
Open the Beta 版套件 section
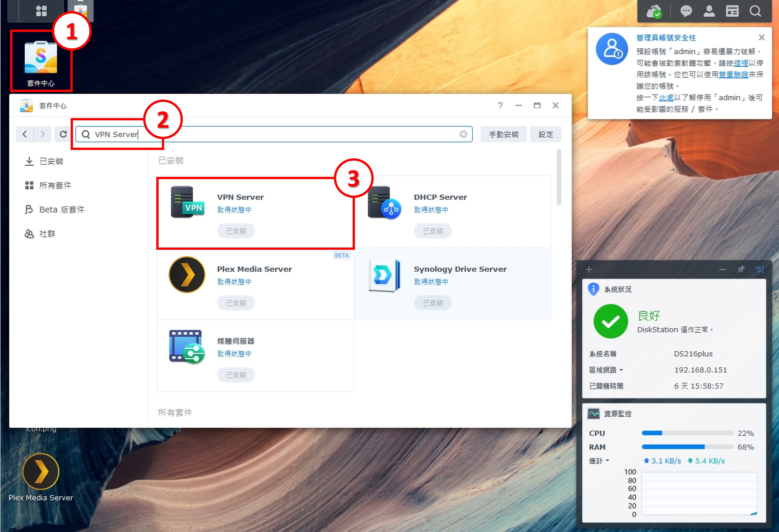pos(62,209)
